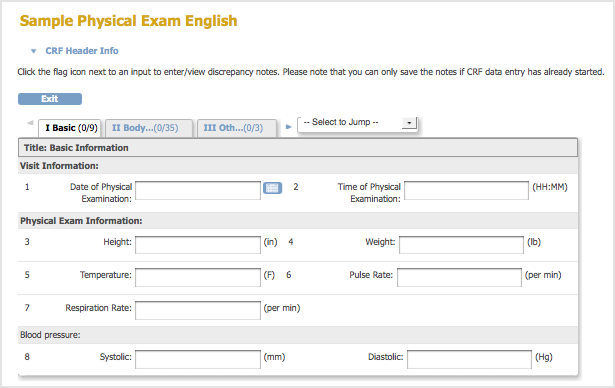Collapse the CRF Header Info triangle
Viewport: 615px width, 388px height.
coord(33,51)
